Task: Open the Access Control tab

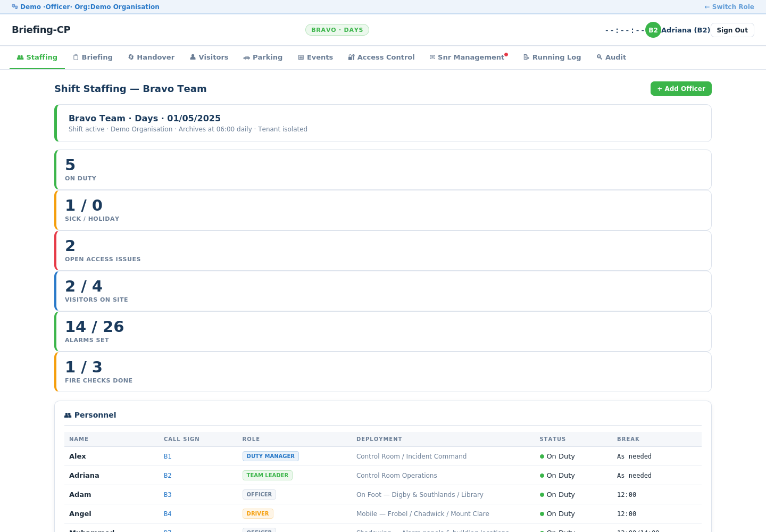Action: tap(381, 57)
